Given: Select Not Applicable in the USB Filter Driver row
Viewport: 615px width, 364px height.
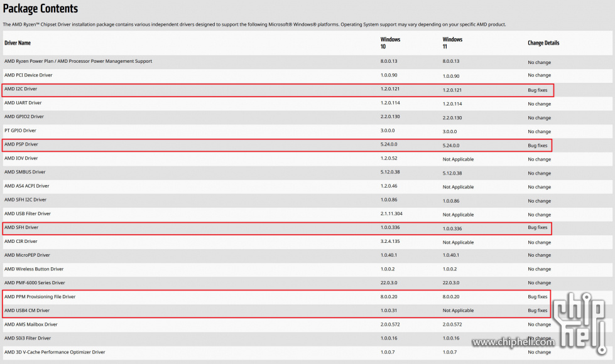Looking at the screenshot, I should tap(458, 215).
